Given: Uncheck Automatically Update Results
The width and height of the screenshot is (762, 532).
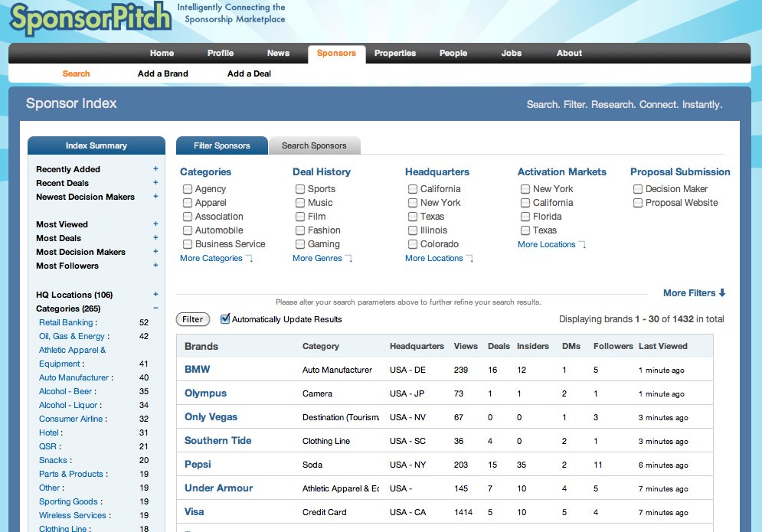Looking at the screenshot, I should pyautogui.click(x=225, y=318).
